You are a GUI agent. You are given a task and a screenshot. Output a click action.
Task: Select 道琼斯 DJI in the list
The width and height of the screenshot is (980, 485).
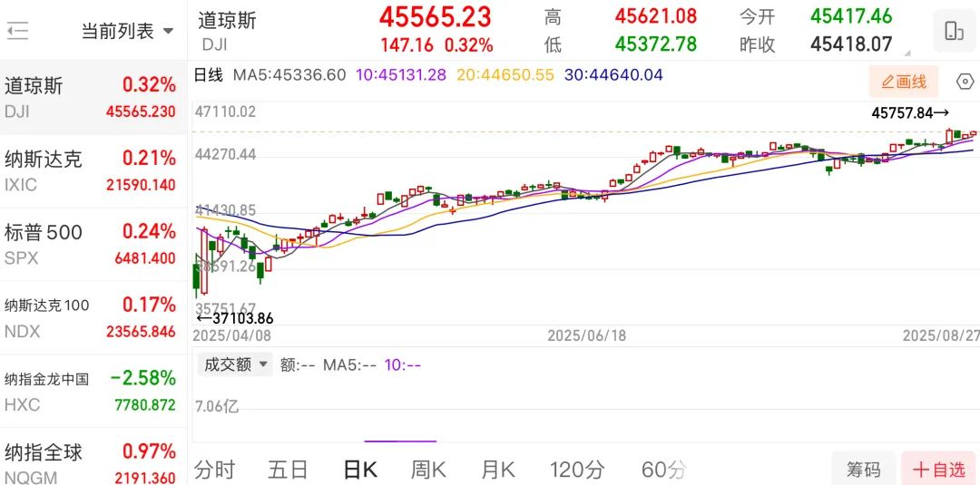pos(93,98)
